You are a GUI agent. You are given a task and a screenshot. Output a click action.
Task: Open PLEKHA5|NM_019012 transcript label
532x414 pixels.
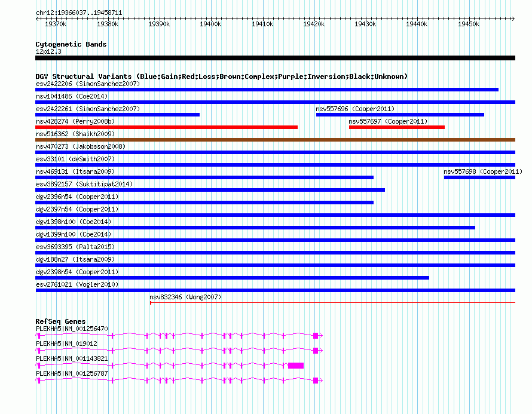pyautogui.click(x=66, y=344)
